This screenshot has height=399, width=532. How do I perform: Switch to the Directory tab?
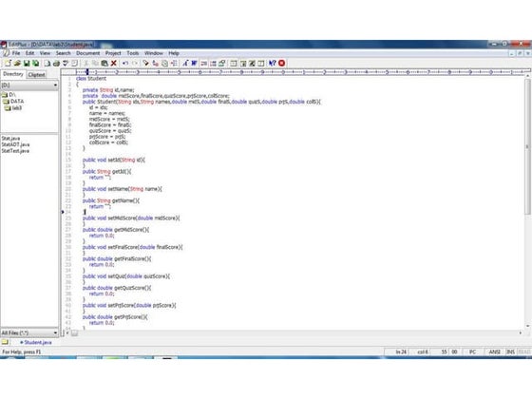click(13, 74)
